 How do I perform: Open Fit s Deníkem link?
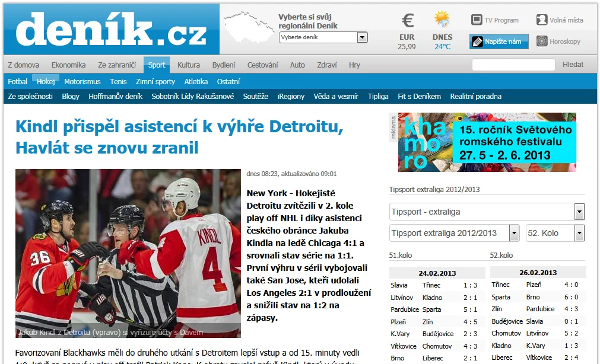420,96
